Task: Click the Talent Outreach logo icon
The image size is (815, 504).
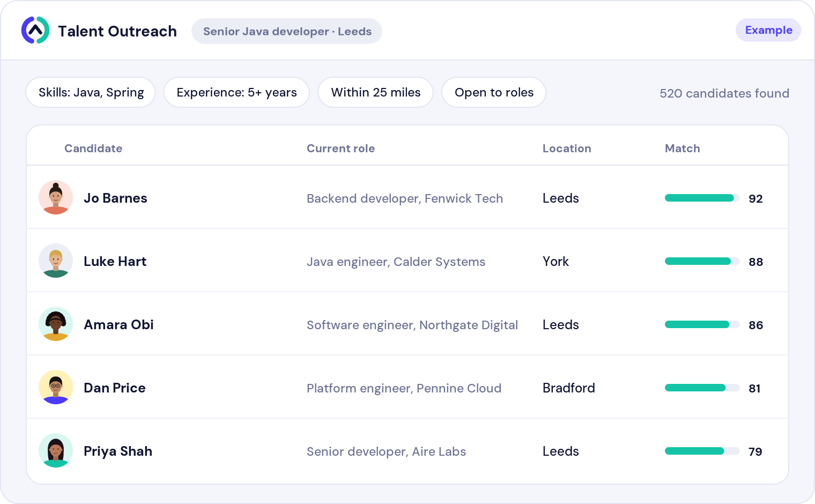Action: click(35, 31)
